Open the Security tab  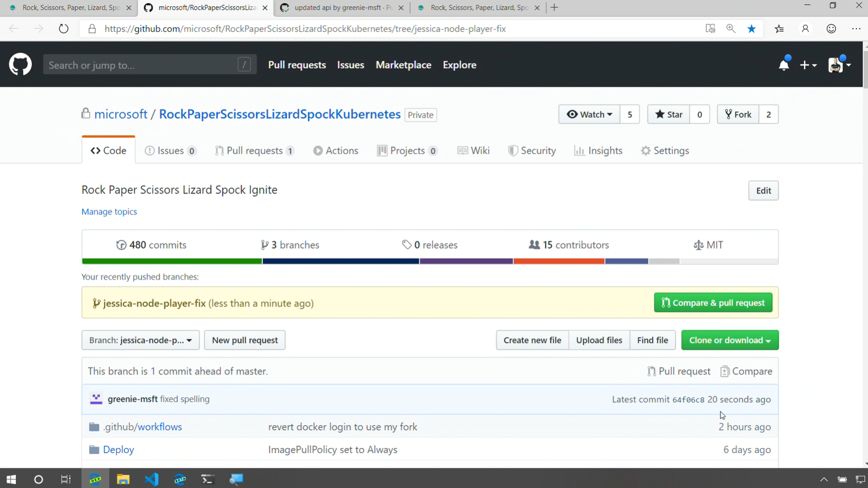[x=532, y=151]
